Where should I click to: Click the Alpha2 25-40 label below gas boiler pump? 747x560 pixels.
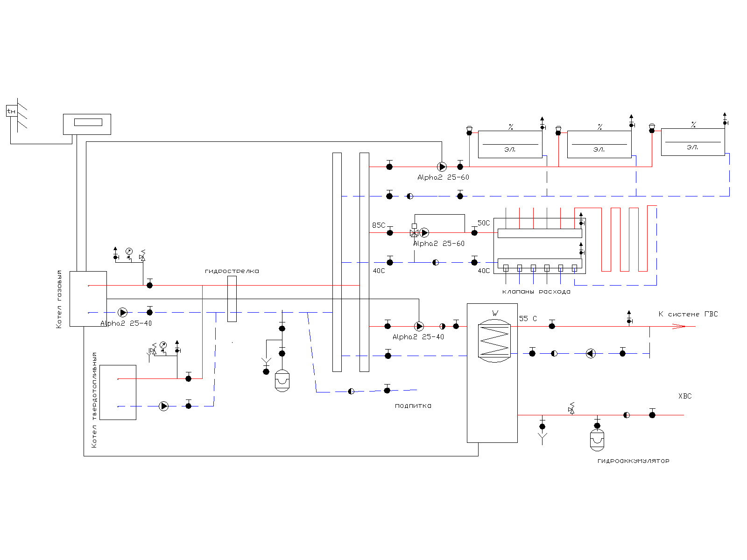click(x=126, y=323)
